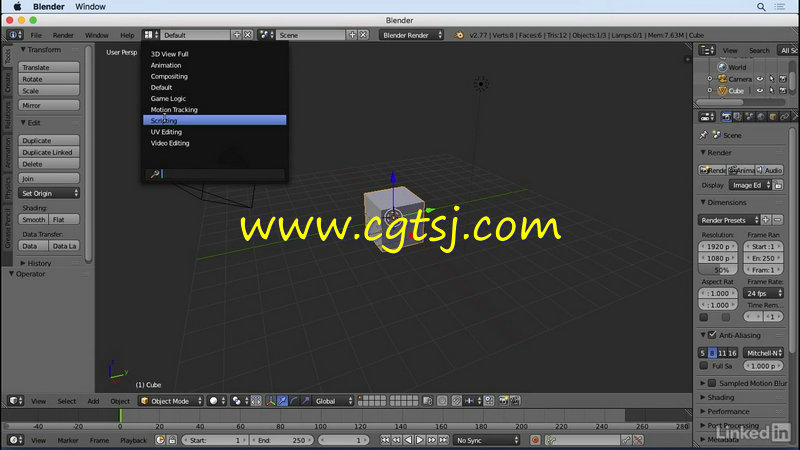Open Global transform orientation dropdown
The height and width of the screenshot is (450, 800).
(x=333, y=401)
